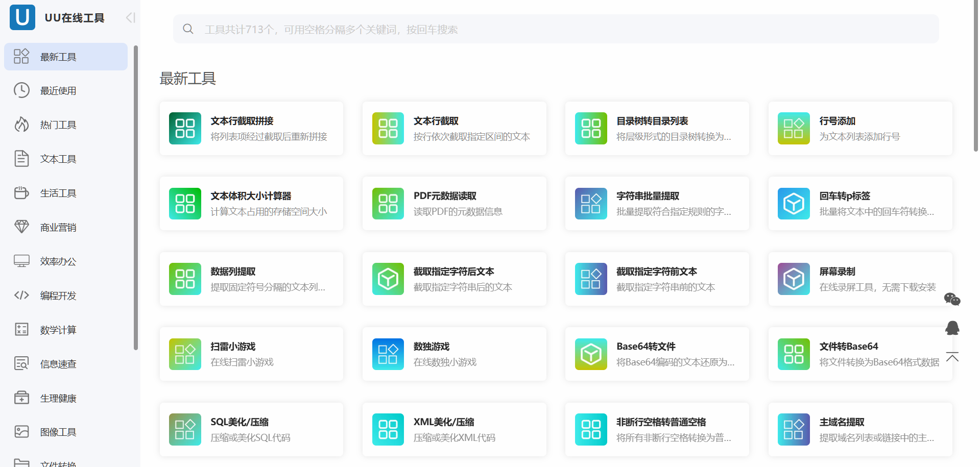Click the 文本体积大小计算器 tool icon
This screenshot has width=980, height=467.
[x=185, y=204]
